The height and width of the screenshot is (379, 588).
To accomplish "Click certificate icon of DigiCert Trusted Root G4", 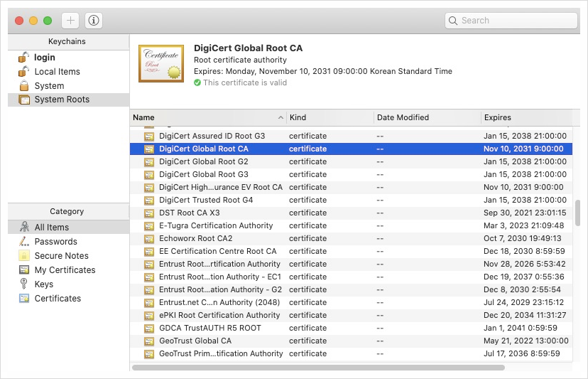I will [x=149, y=201].
